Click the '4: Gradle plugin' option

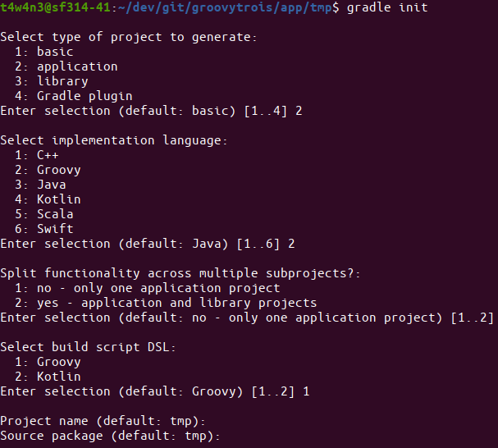[73, 96]
